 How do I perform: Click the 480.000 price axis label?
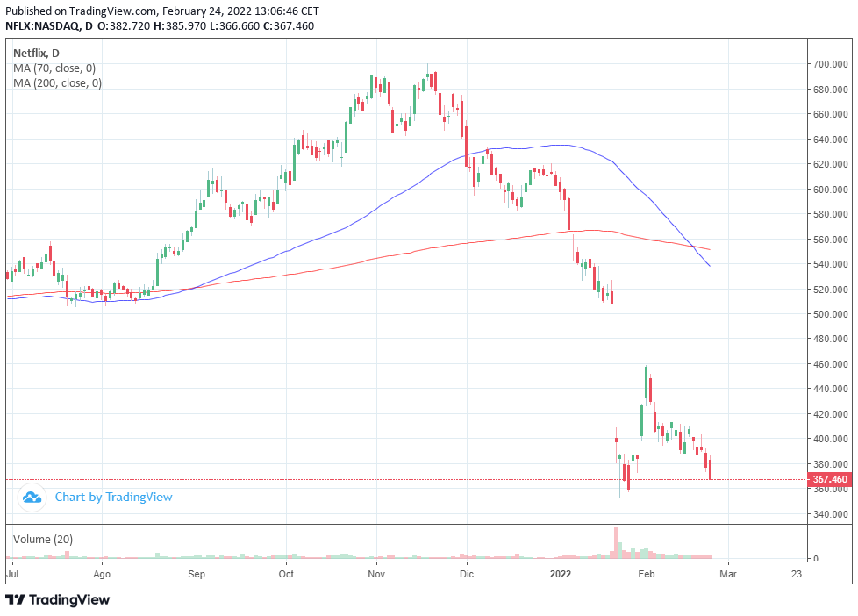(x=831, y=339)
